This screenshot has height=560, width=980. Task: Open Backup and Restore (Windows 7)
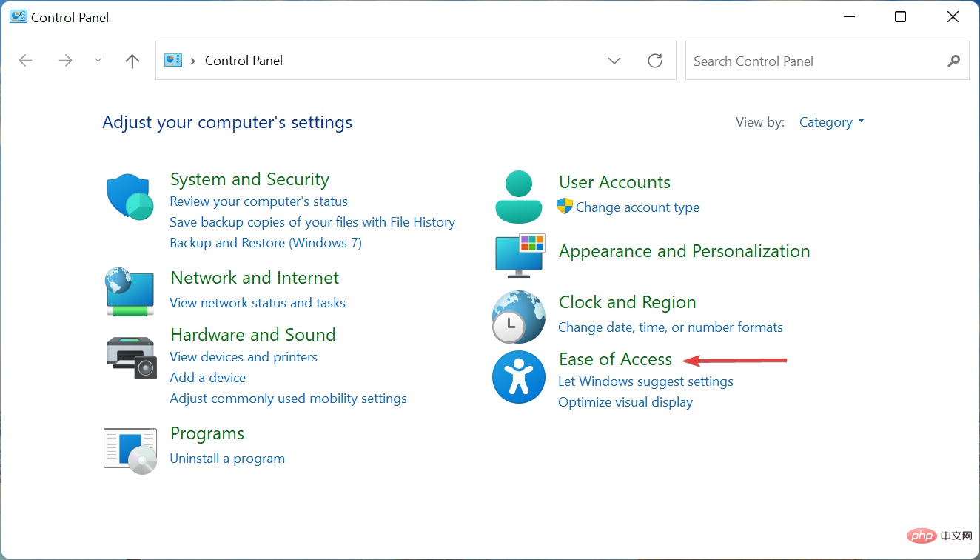coord(266,243)
